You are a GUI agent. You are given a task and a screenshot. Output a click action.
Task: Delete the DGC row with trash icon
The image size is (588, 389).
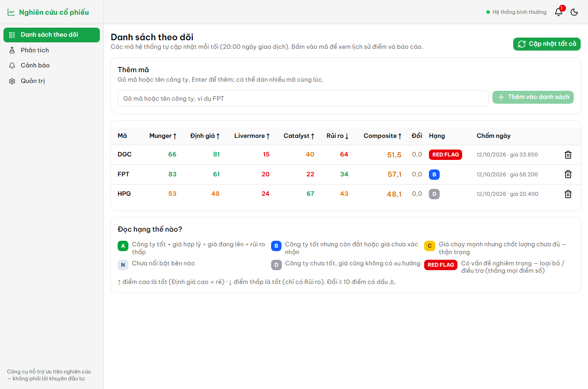(568, 155)
